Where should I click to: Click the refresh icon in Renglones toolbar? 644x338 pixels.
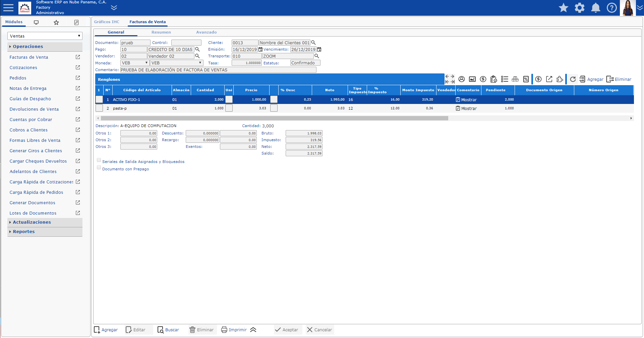point(573,79)
